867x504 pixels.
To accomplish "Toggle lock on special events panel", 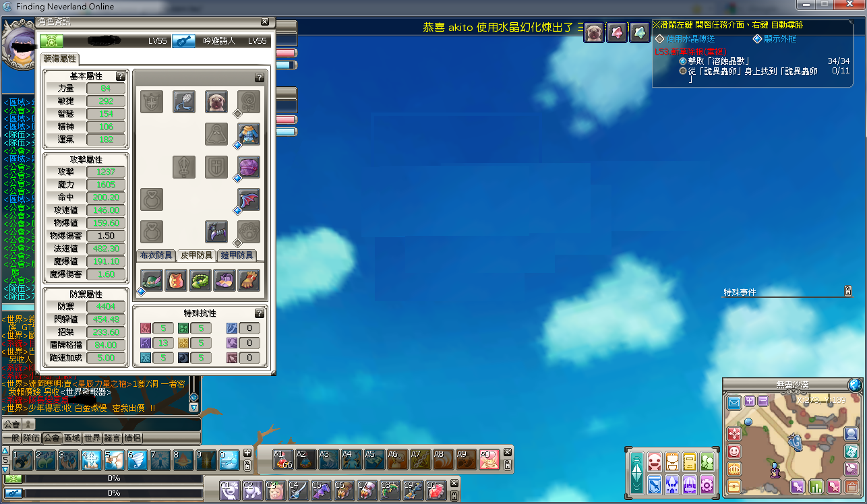I will (x=848, y=291).
